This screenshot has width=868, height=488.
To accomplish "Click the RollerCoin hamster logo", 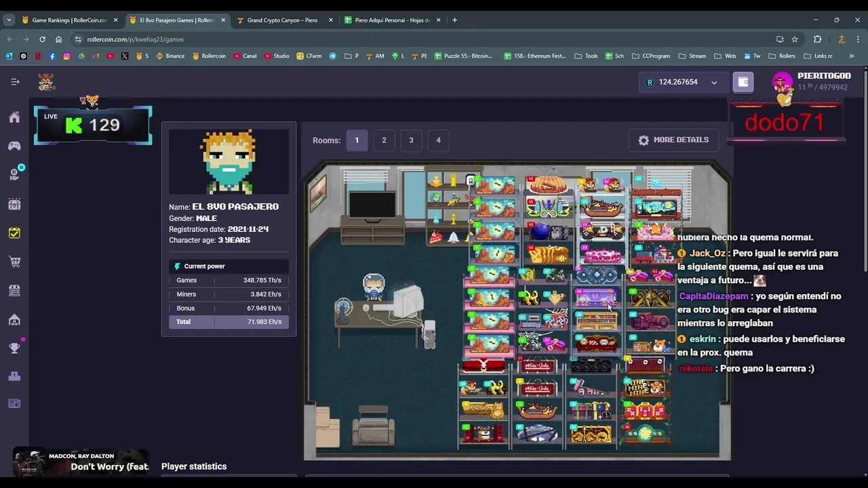I will click(46, 82).
